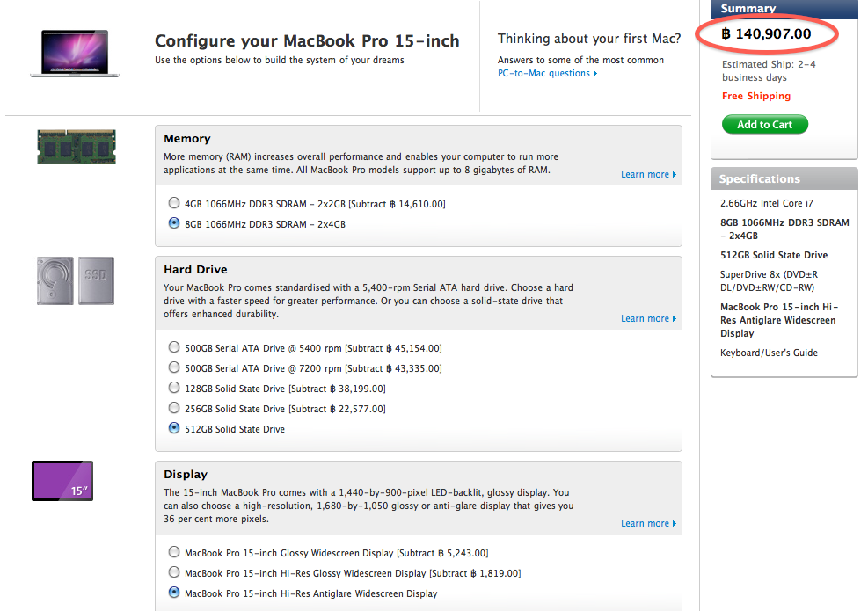
Task: Select 8GB 1066MHz DDR3 SDRAM option
Action: tap(174, 224)
